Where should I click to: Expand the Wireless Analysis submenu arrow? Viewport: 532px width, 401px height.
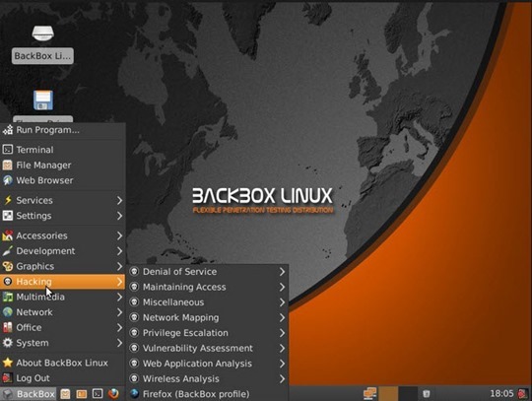click(282, 378)
